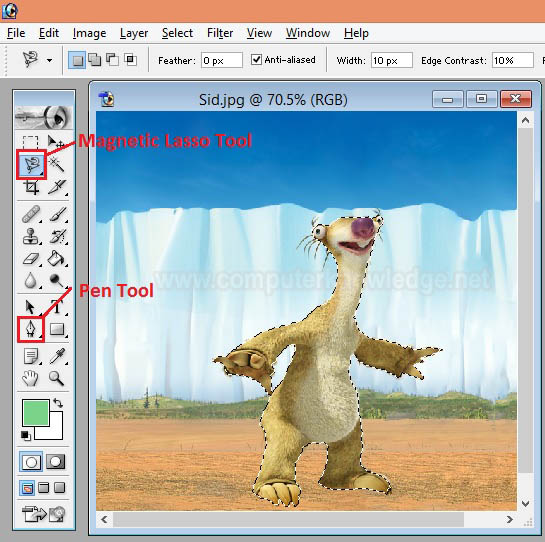Screen dimensions: 545x542
Task: Click the horizontal scrollbar thumb
Action: coord(288,519)
